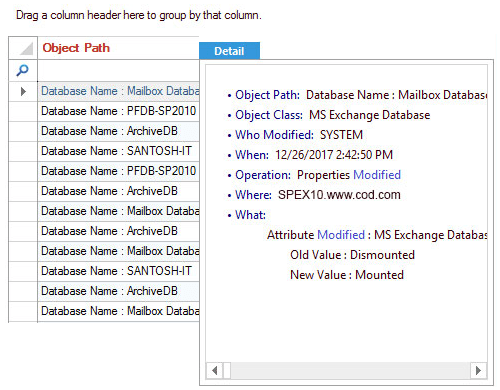Click the 'New Value : Mounted' text
This screenshot has height=390, width=500.
[x=347, y=275]
